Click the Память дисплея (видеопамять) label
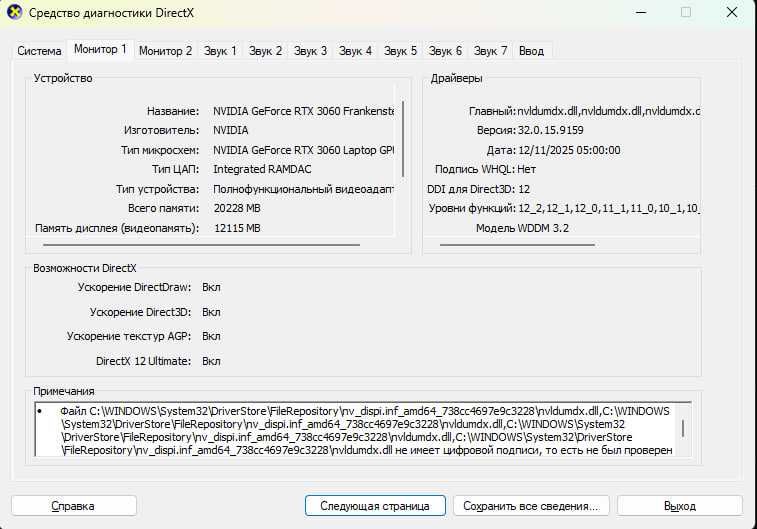 click(117, 228)
